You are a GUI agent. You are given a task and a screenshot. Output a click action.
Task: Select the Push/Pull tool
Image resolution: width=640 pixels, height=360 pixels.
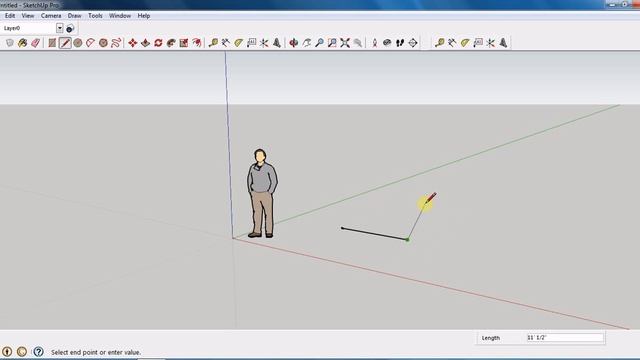(145, 42)
